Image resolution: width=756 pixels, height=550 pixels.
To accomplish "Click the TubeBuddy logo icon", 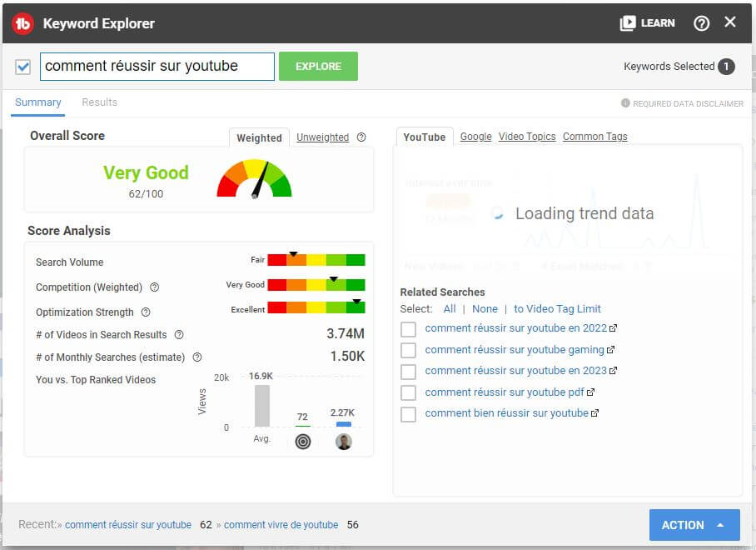I will 22,23.
